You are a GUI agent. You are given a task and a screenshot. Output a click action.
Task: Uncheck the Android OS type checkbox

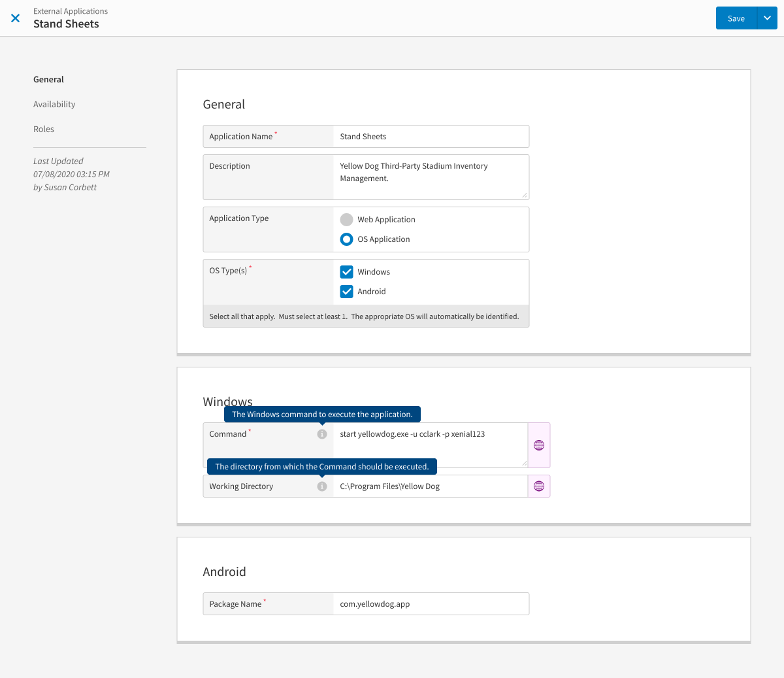[346, 291]
